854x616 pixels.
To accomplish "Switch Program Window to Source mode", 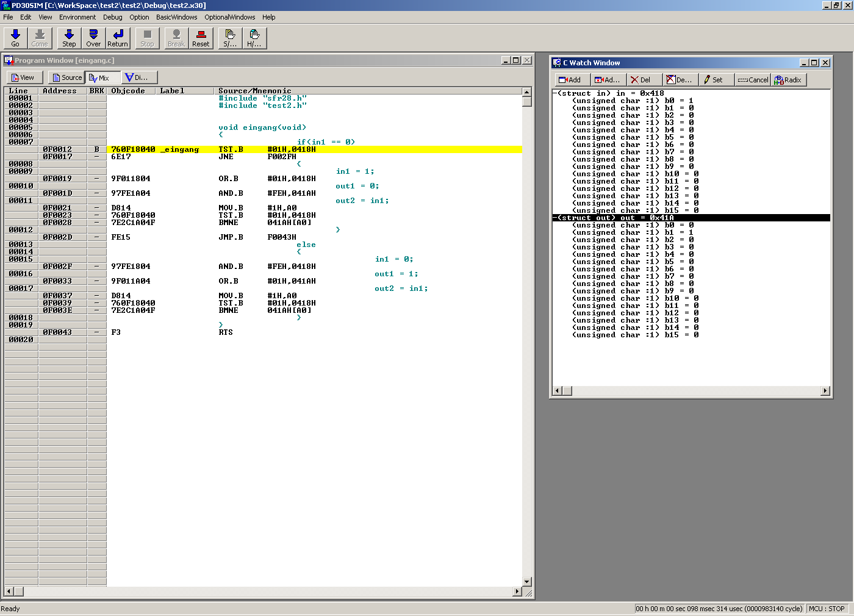I will (x=66, y=77).
